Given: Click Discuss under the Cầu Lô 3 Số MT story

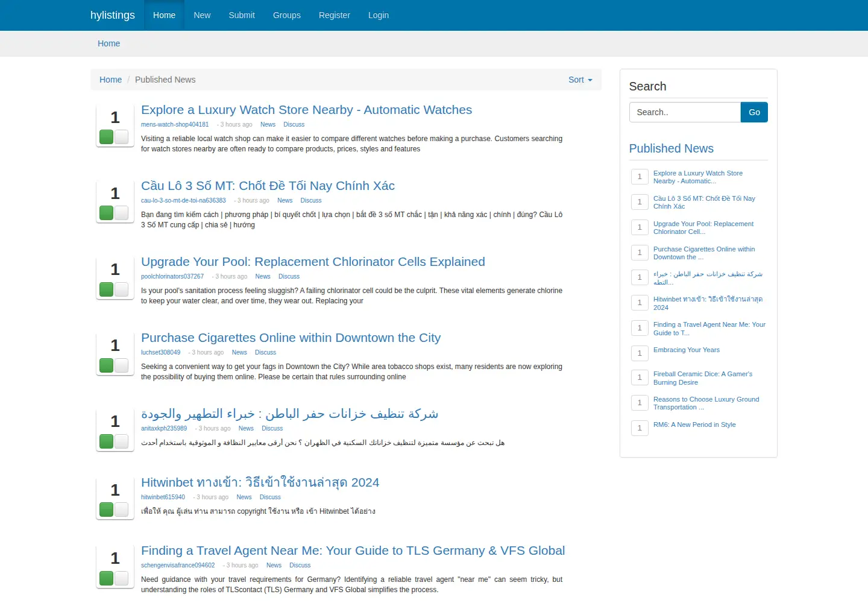Looking at the screenshot, I should point(311,200).
